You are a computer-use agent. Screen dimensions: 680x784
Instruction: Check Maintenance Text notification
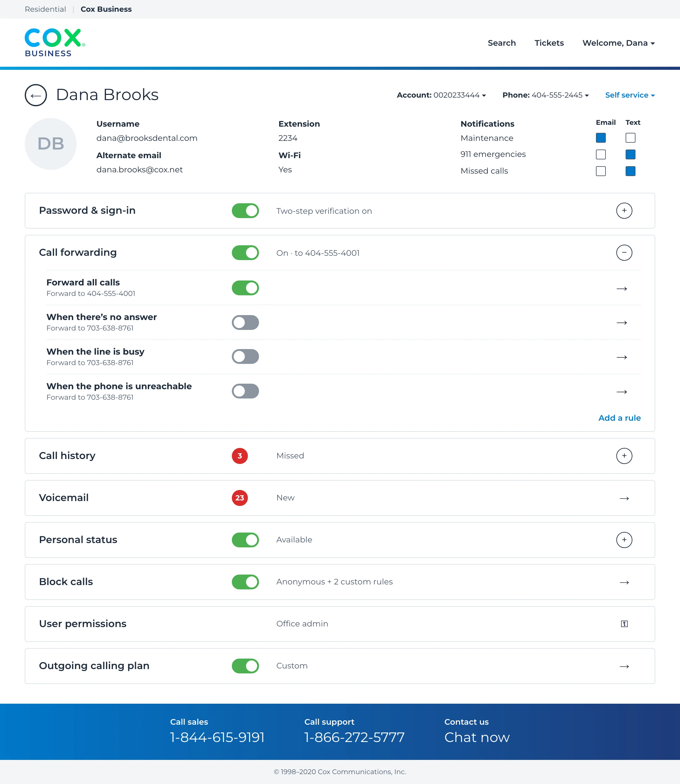pyautogui.click(x=630, y=138)
